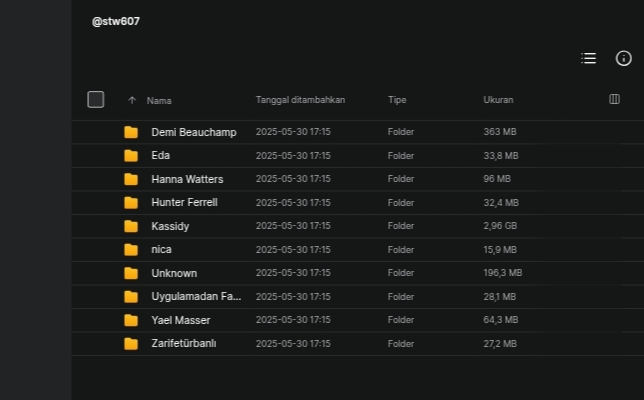Click date cell in Kassidy row
Image resolution: width=644 pixels, height=400 pixels.
293,226
